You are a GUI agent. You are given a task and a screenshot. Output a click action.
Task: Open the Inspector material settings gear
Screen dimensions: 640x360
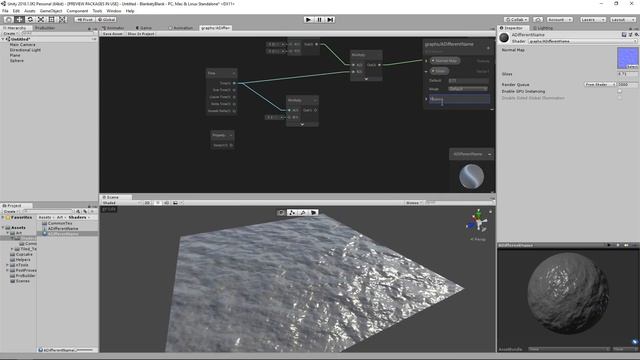click(x=636, y=35)
